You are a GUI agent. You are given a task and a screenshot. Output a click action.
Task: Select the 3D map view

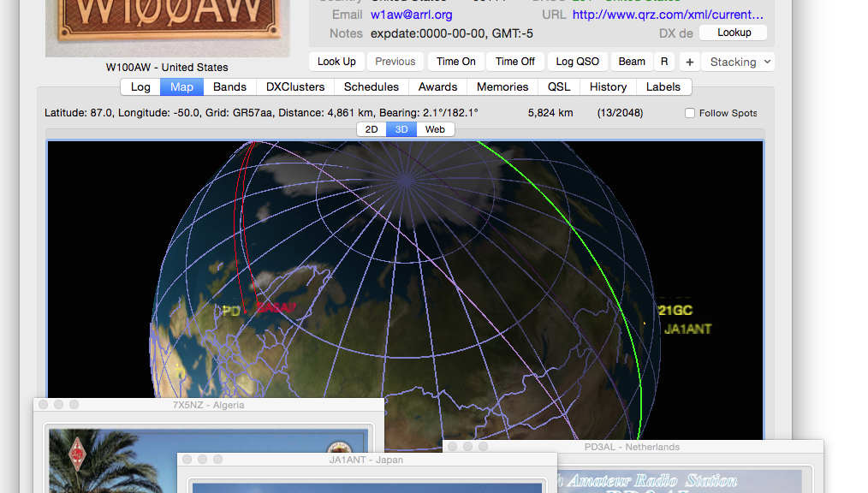tap(401, 129)
